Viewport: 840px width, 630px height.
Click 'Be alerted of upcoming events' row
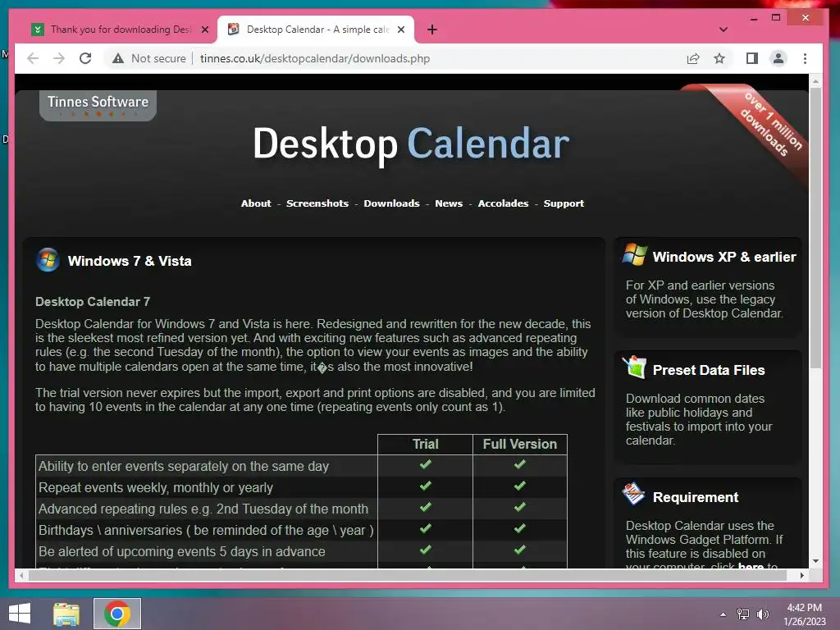point(301,551)
